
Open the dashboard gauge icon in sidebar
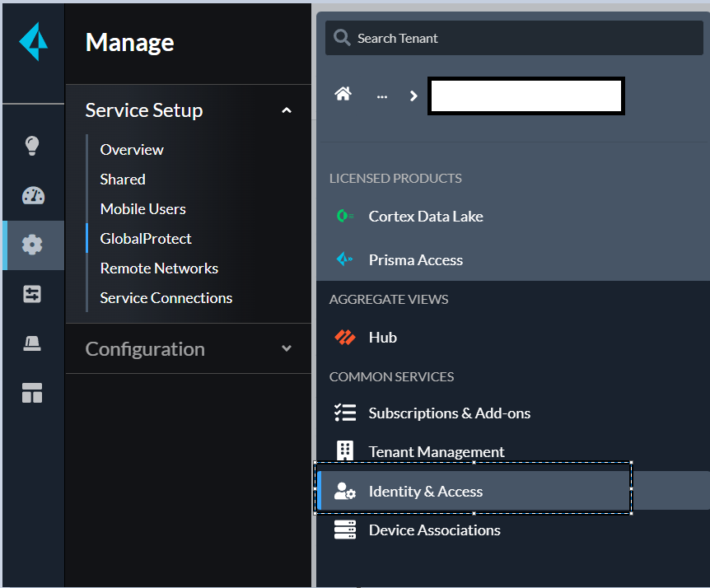(x=32, y=196)
